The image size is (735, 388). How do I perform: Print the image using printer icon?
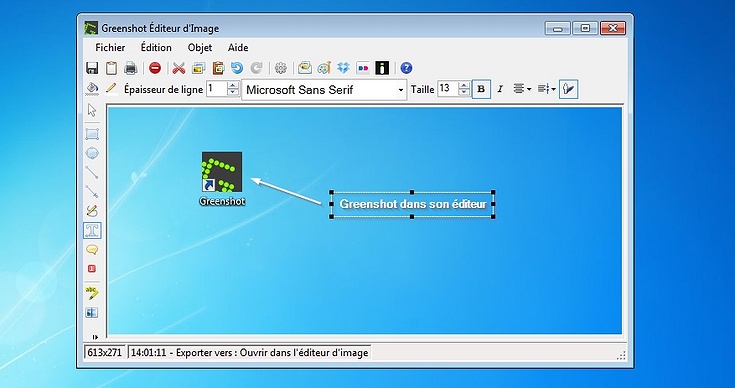point(130,68)
